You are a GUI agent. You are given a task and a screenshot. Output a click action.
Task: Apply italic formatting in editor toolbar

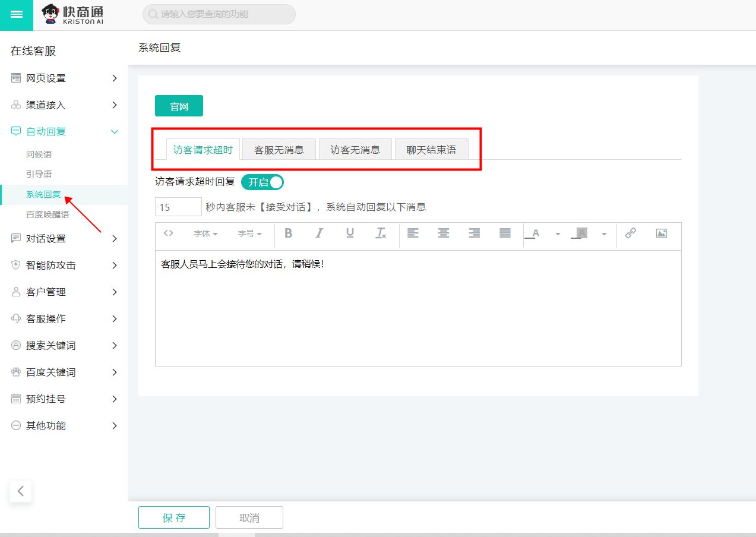(320, 233)
